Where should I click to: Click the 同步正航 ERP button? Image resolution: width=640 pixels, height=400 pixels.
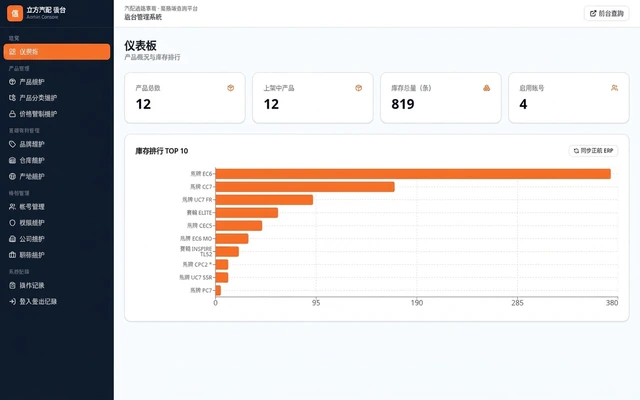click(593, 151)
